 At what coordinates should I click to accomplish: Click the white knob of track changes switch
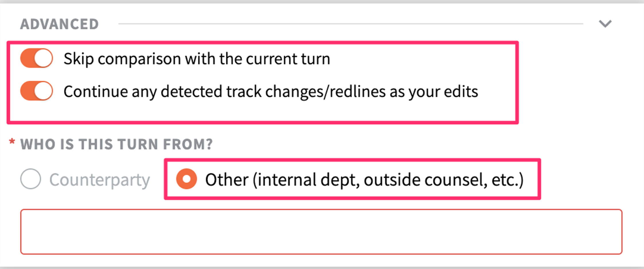coord(43,91)
